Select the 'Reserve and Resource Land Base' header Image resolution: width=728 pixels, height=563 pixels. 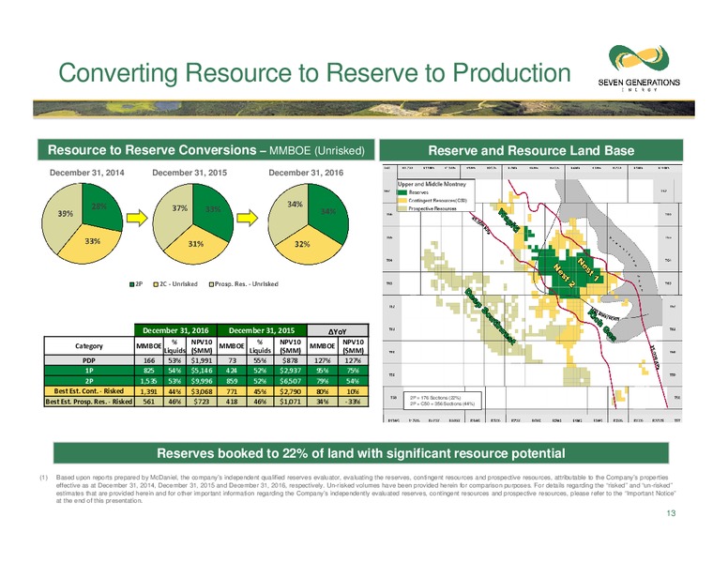click(531, 150)
